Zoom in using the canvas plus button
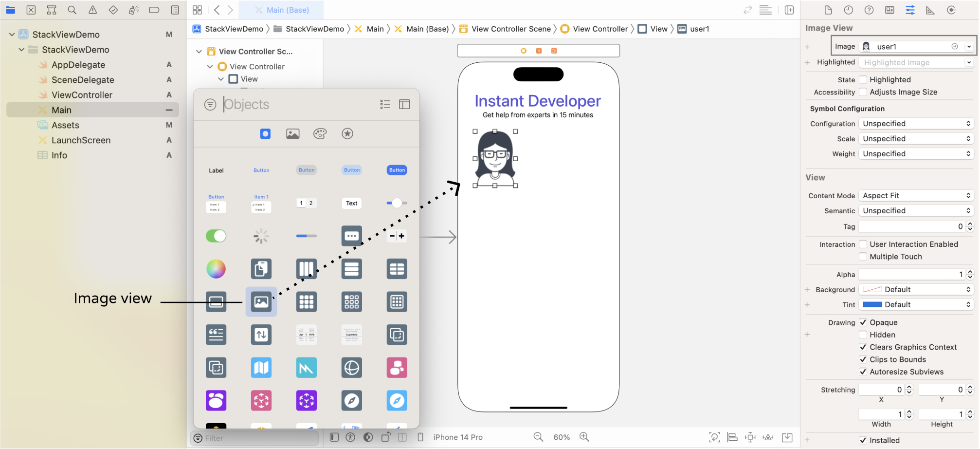The width and height of the screenshot is (980, 449). coord(584,437)
